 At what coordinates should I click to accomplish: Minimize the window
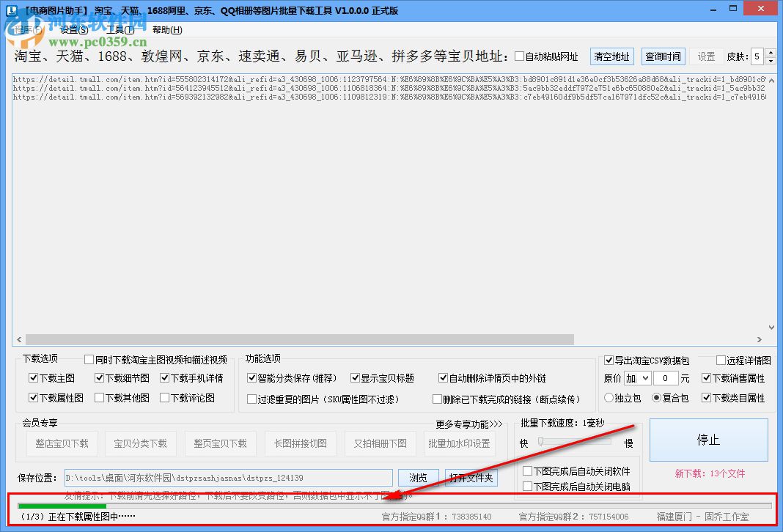[x=713, y=9]
